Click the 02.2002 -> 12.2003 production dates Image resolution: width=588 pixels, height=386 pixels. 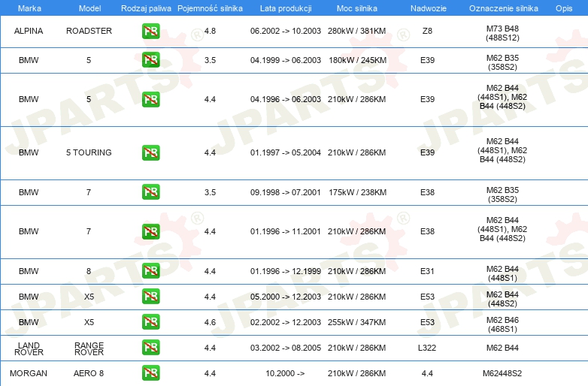[x=286, y=322]
